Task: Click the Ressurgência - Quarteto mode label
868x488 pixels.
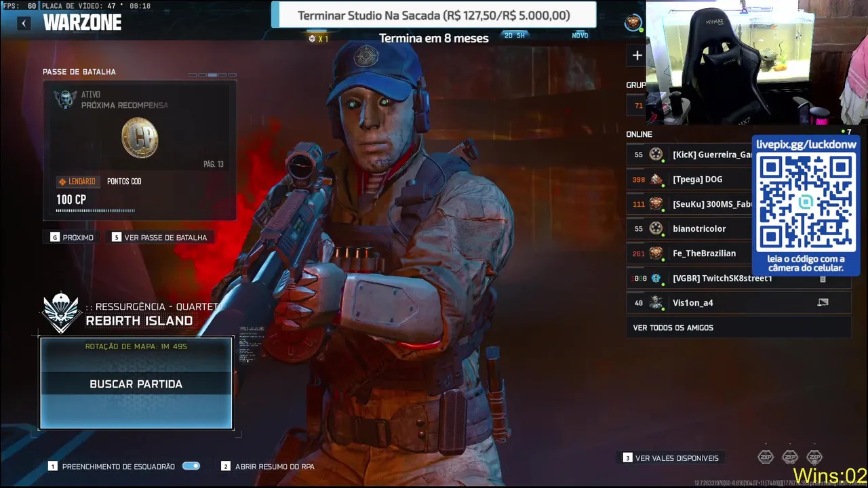Action: 153,306
